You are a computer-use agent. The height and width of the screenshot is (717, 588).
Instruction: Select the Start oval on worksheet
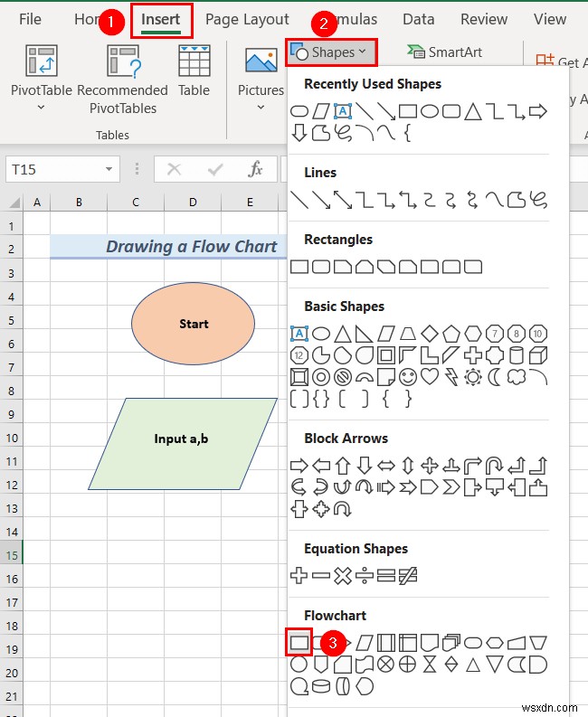pyautogui.click(x=193, y=324)
